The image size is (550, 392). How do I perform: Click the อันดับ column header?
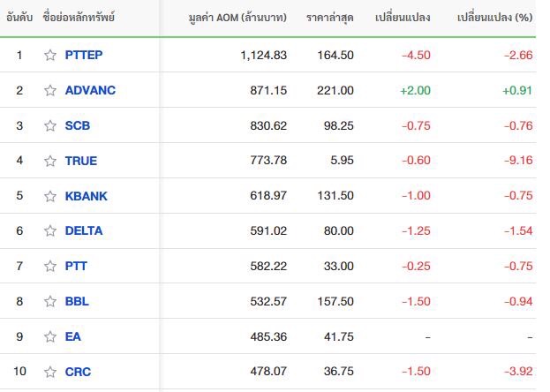19,17
